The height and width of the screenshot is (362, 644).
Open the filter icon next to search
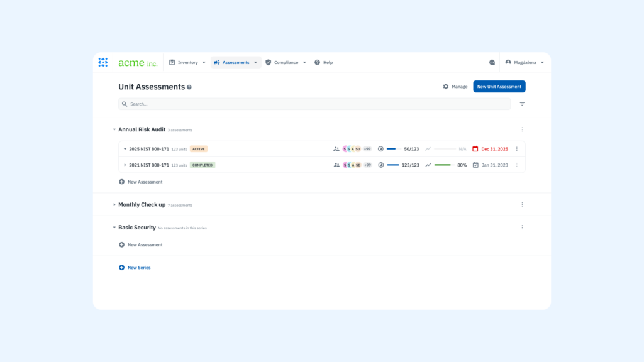pyautogui.click(x=522, y=104)
